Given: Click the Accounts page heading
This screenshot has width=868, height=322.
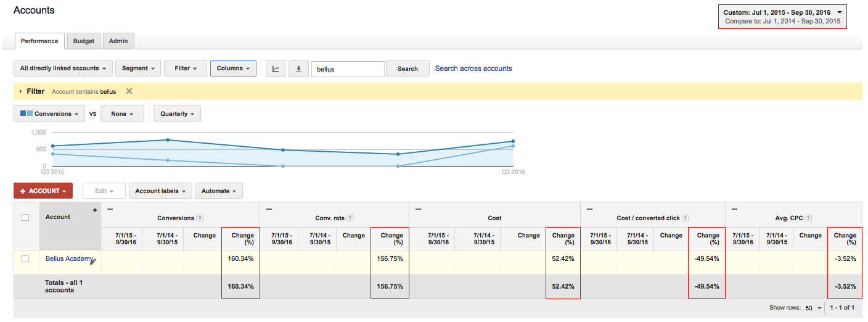Looking at the screenshot, I should pos(34,10).
